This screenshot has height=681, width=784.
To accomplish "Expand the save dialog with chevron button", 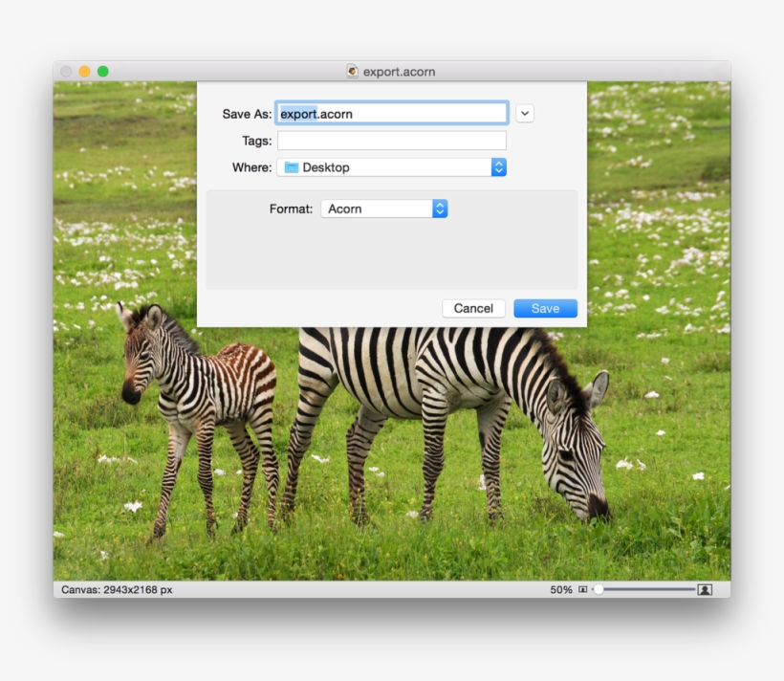I will point(525,114).
